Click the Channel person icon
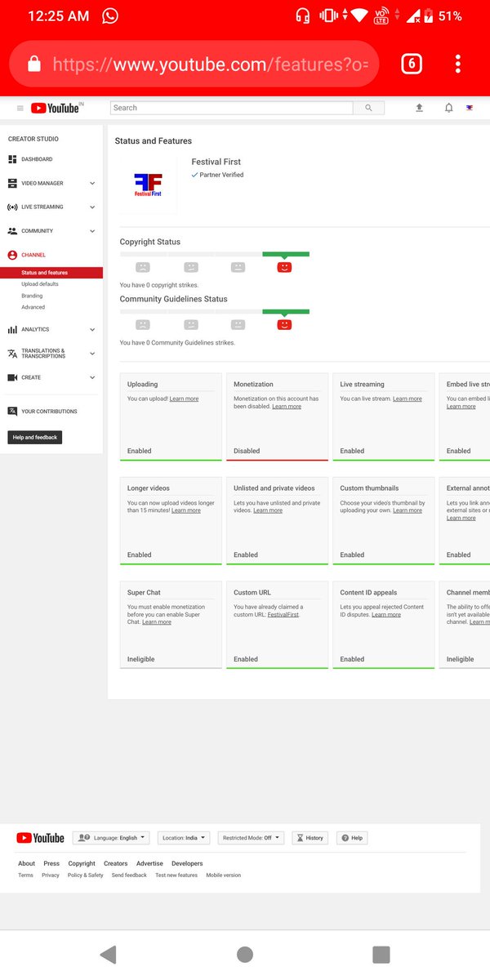This screenshot has width=490, height=980. tap(12, 255)
